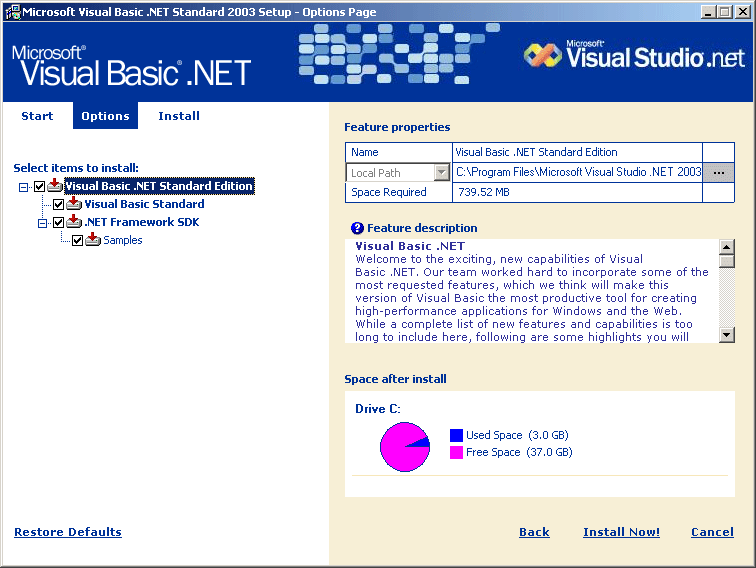Click the Space Required label cell
Image resolution: width=756 pixels, height=568 pixels.
click(x=399, y=192)
